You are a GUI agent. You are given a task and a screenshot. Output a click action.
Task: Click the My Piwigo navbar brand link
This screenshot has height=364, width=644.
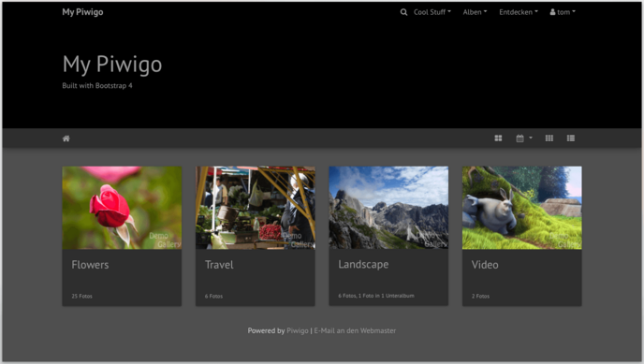pos(82,12)
